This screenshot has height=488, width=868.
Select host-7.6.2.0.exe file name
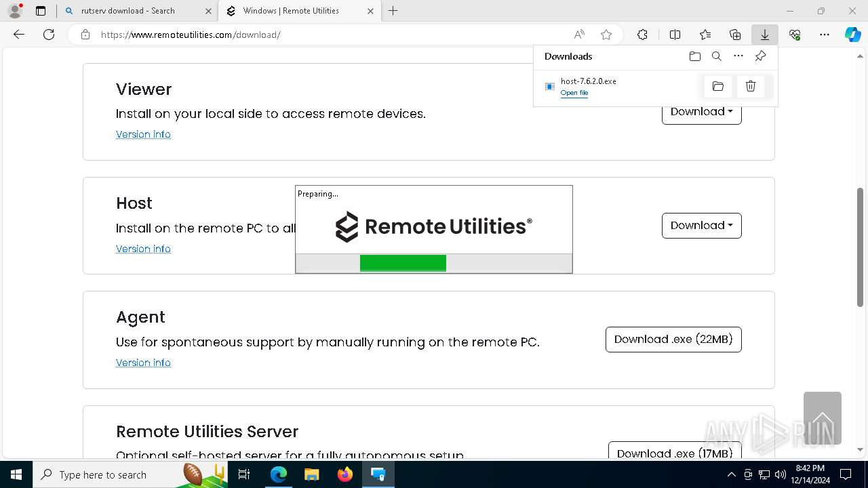coord(589,81)
